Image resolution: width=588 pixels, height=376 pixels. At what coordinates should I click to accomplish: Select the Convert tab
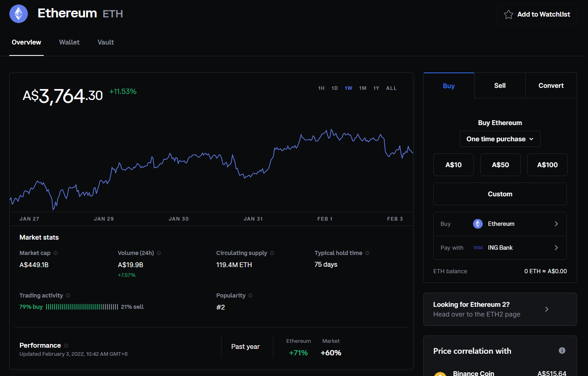pos(551,86)
